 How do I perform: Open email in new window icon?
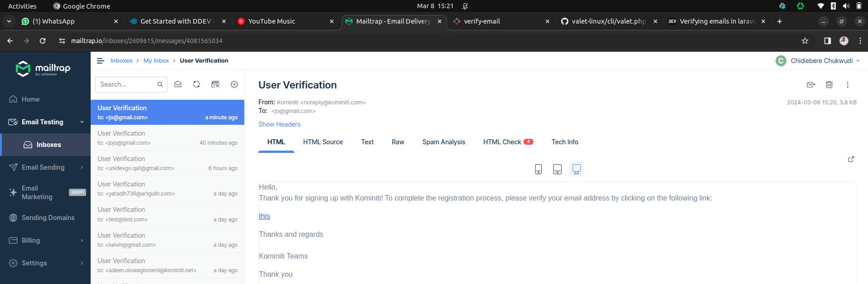[851, 159]
